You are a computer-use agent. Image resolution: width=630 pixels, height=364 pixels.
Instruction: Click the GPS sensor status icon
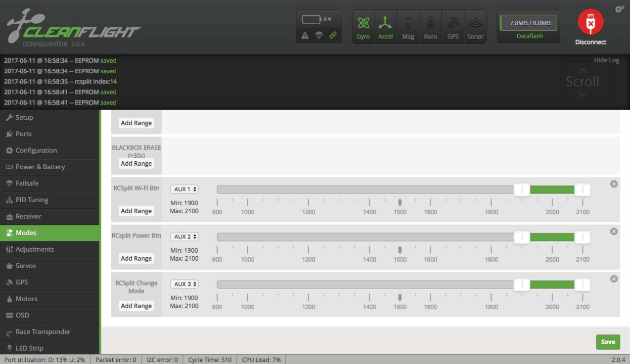453,27
